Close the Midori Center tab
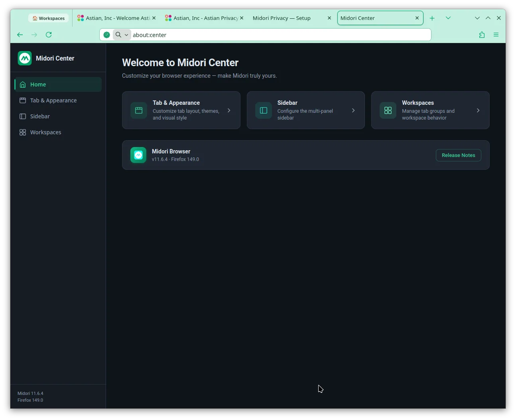The image size is (516, 420). coord(417,18)
